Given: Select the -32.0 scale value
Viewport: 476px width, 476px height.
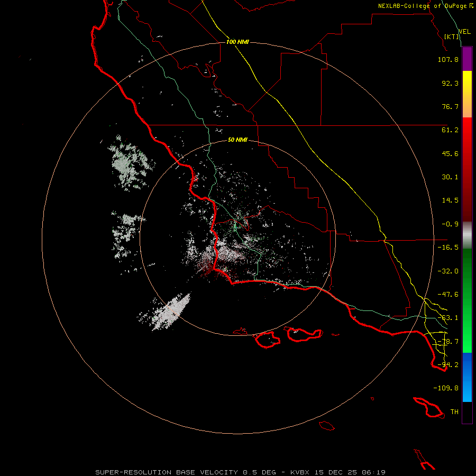Looking at the screenshot, I should (448, 271).
